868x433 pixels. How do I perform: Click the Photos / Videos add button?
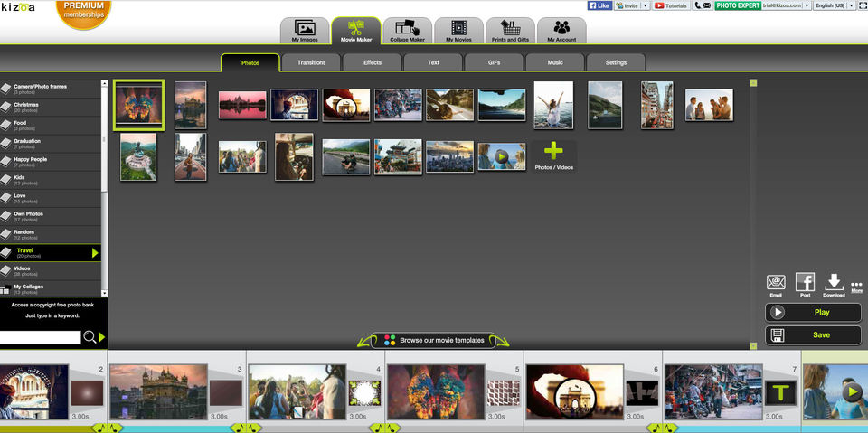tap(554, 156)
